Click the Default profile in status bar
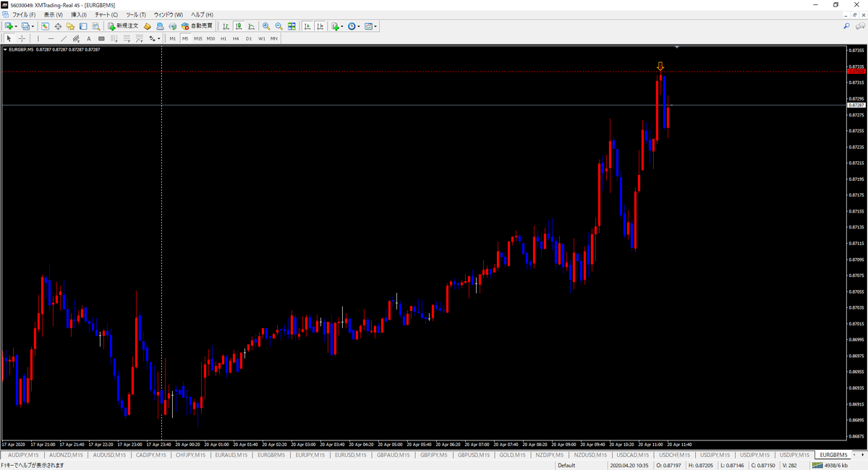 [x=566, y=465]
